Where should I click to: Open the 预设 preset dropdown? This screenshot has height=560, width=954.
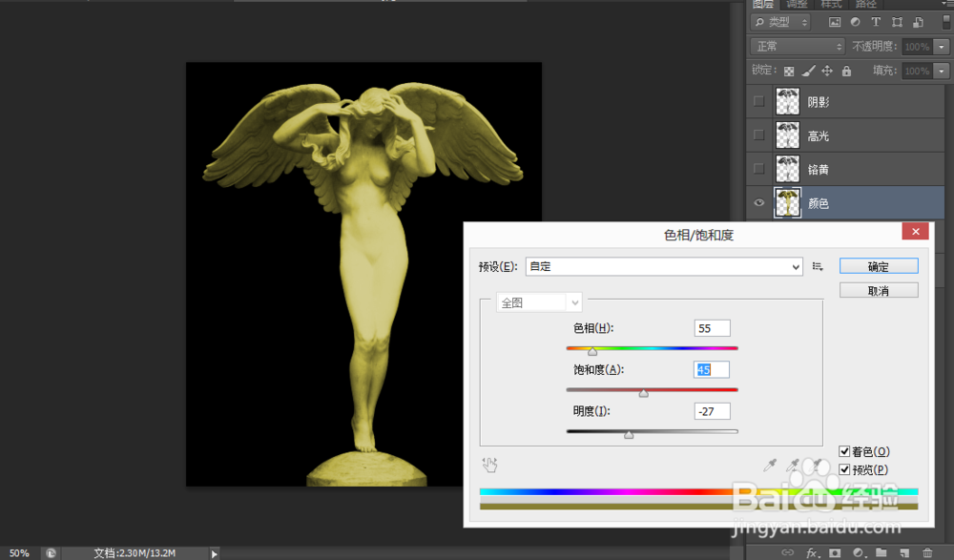coord(664,266)
